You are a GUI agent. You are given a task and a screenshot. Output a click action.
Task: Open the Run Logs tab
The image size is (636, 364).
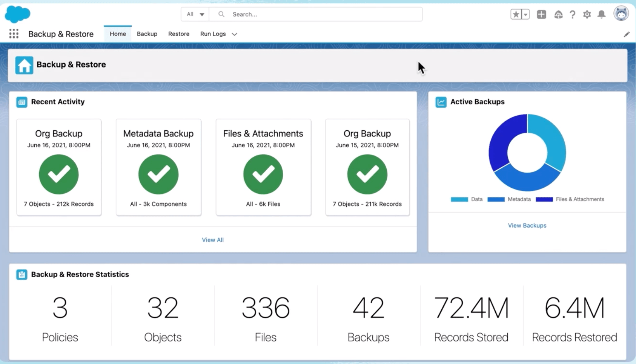click(213, 34)
